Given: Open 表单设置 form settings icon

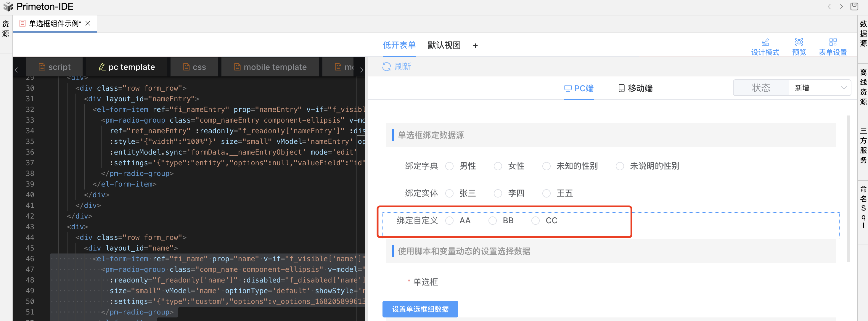Looking at the screenshot, I should (832, 42).
